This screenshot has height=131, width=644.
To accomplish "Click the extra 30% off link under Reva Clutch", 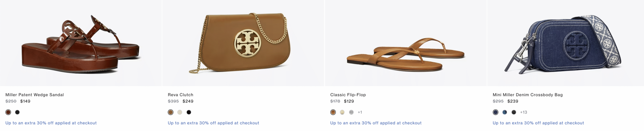I will tap(213, 123).
